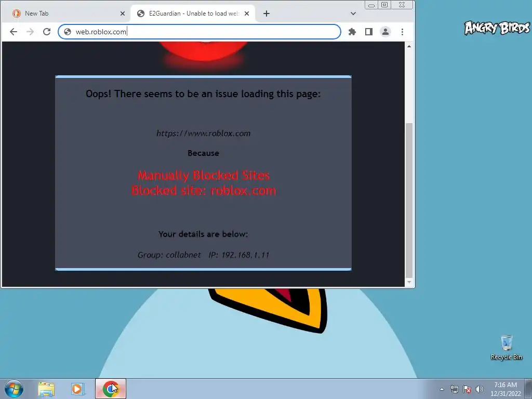Click the 'Group: collabnet' text
532x399 pixels.
pos(169,255)
